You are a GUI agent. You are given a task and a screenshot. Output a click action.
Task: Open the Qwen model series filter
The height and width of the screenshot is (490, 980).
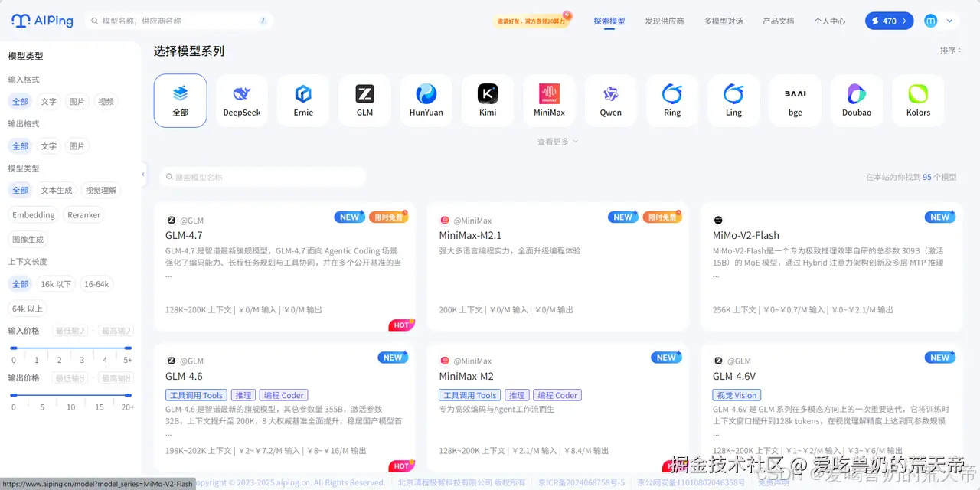(x=610, y=100)
